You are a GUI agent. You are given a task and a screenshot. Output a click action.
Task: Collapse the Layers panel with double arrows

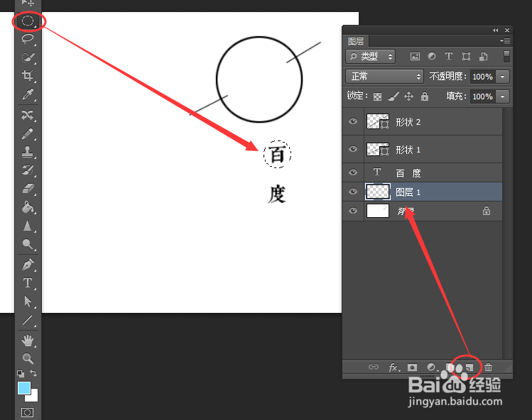pos(495,31)
